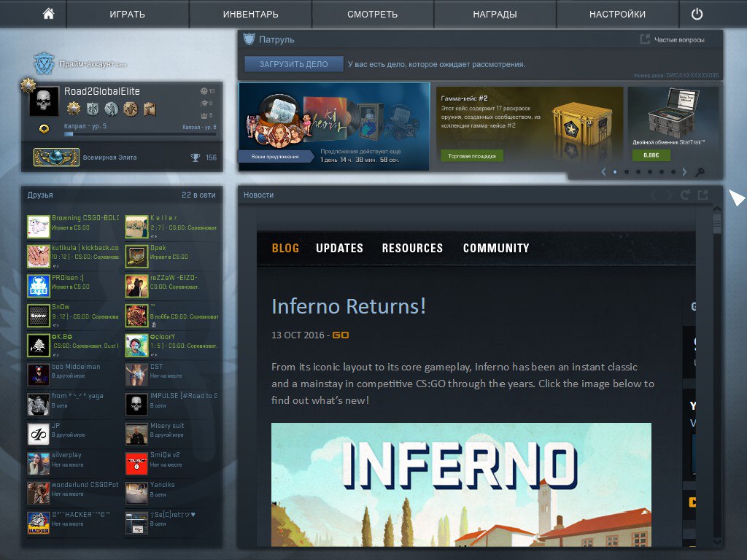Click the news scrollbar thumb
The height and width of the screenshot is (560, 747).
[x=717, y=223]
